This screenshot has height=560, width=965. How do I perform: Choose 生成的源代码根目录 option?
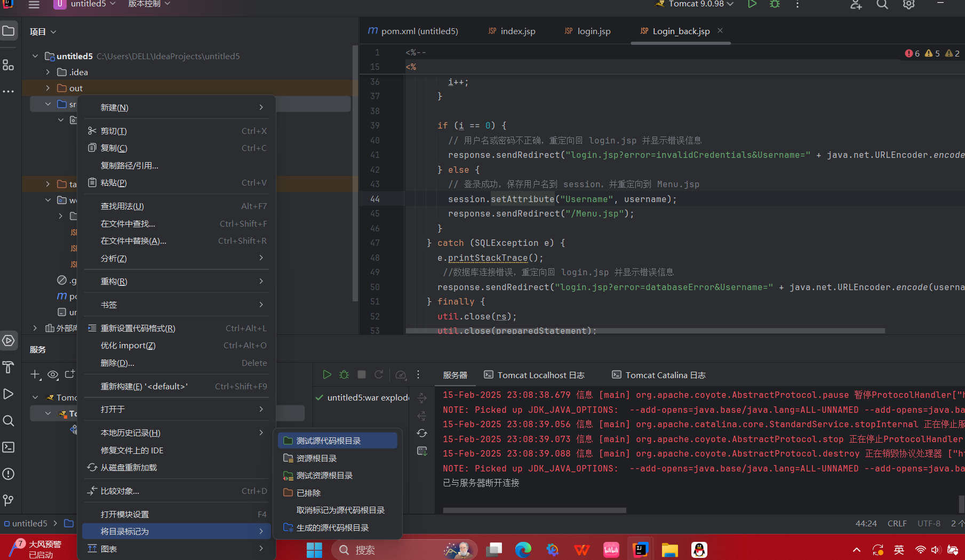click(x=338, y=527)
